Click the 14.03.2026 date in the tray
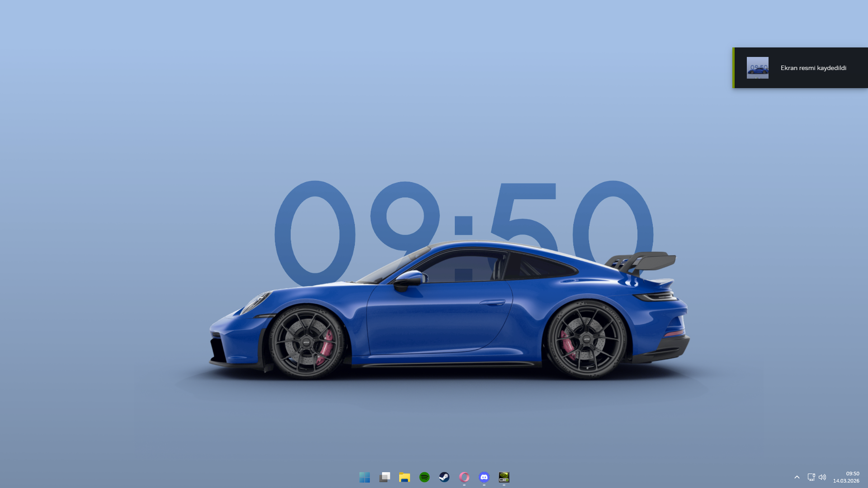This screenshot has width=868, height=488. point(846,481)
